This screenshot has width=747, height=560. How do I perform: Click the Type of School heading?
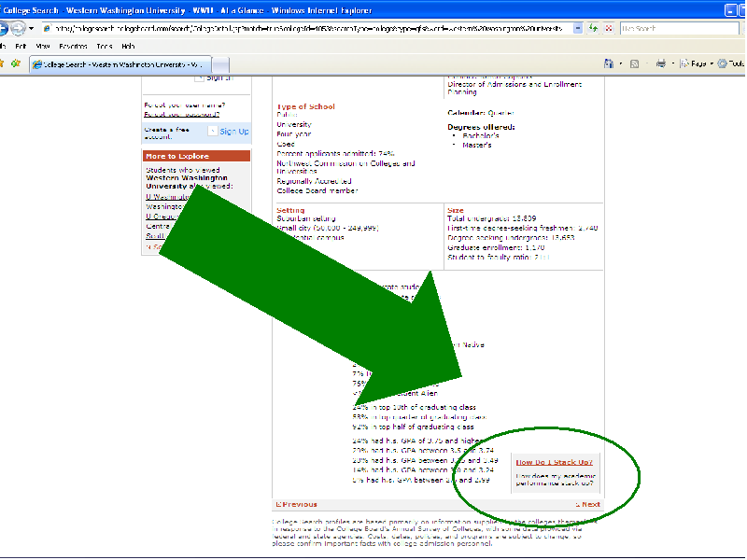306,106
